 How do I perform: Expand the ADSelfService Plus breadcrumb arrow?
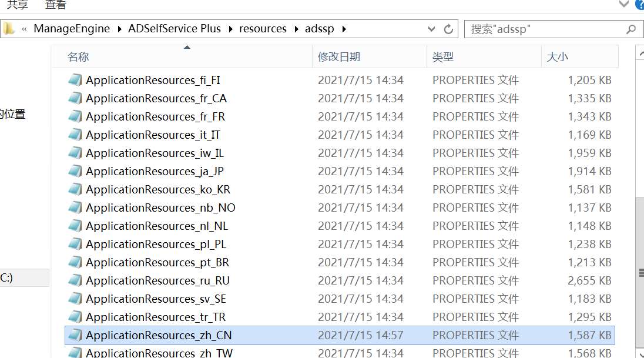230,29
